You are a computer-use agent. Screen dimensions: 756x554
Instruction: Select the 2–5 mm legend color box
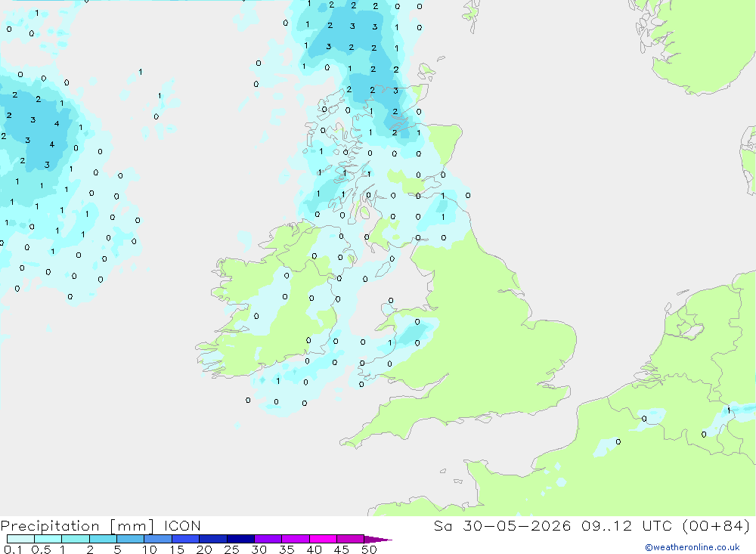(103, 539)
